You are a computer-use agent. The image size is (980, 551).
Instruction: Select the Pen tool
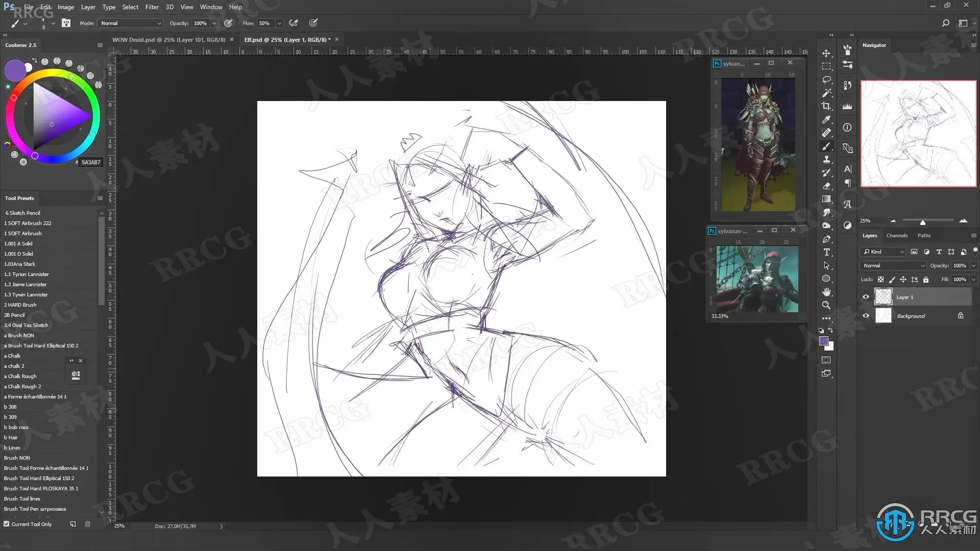[x=826, y=239]
